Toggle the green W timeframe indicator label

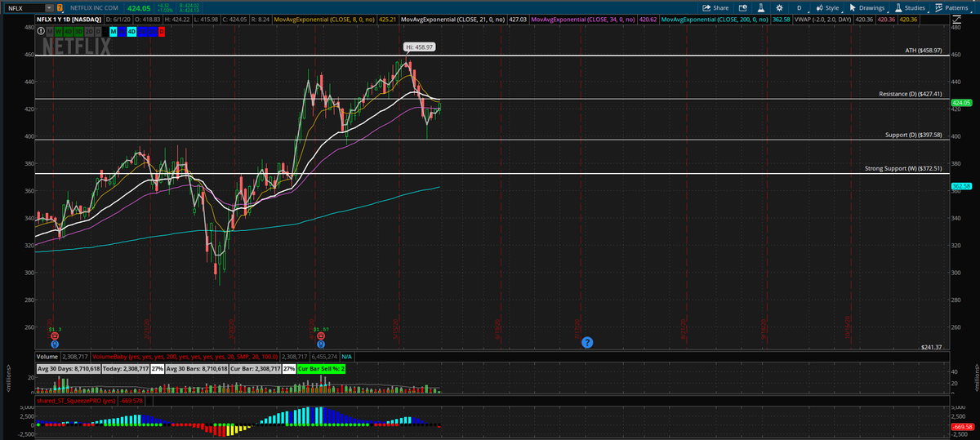[58, 31]
